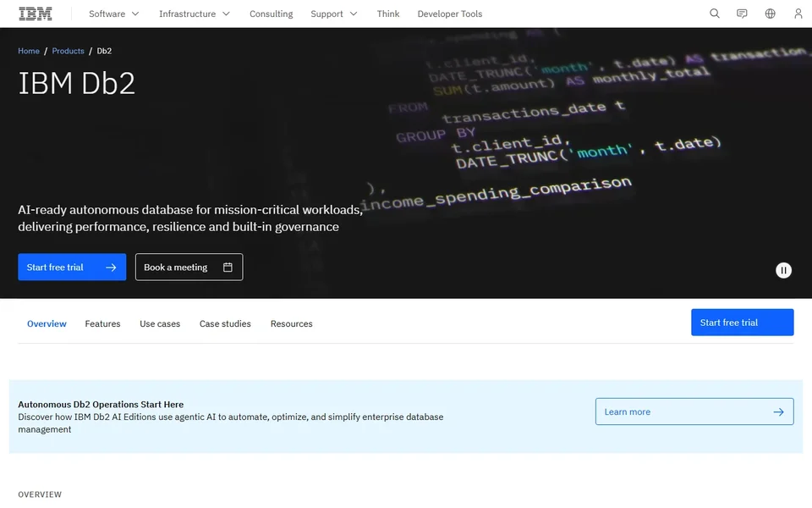
Task: Open the user profile icon
Action: tap(798, 14)
